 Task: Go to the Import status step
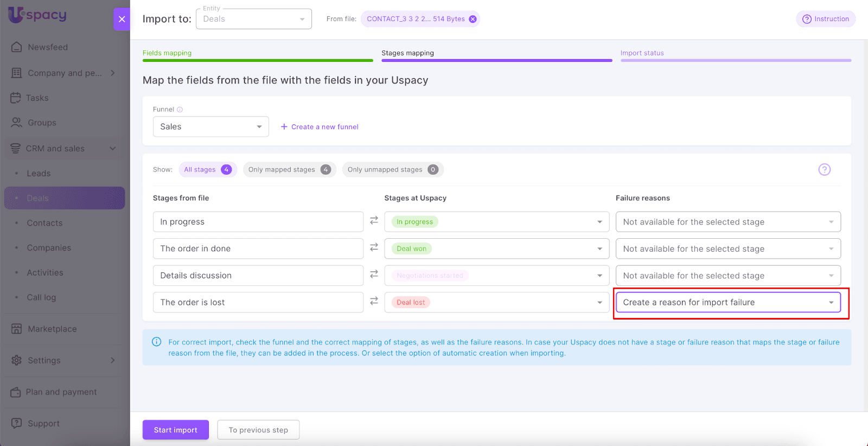(642, 53)
